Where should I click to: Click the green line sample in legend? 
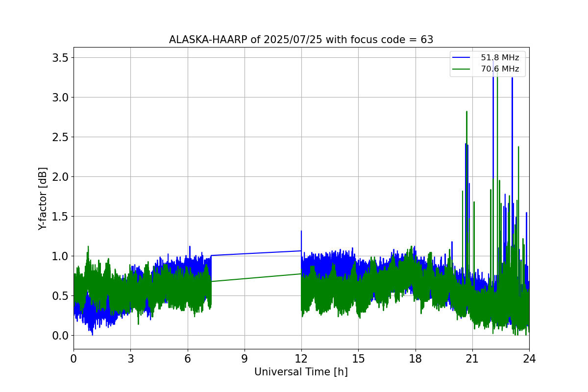pyautogui.click(x=462, y=69)
